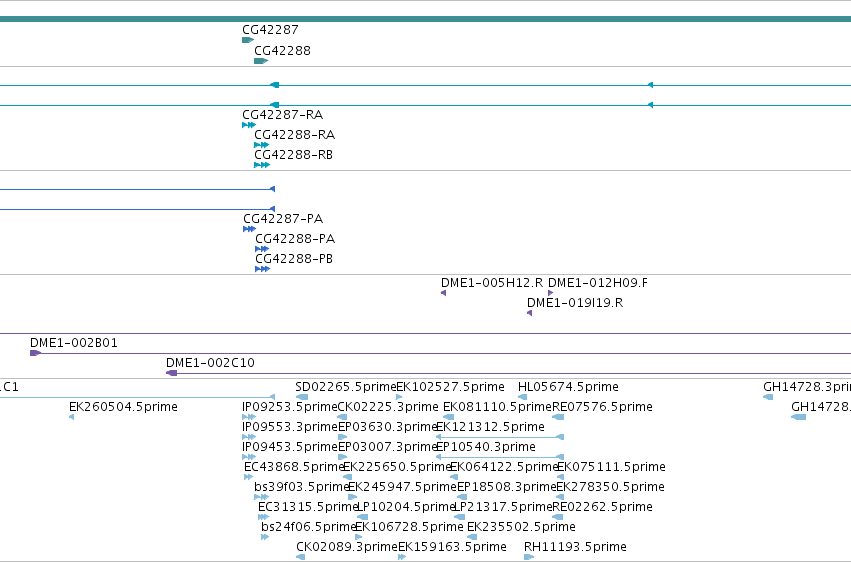The width and height of the screenshot is (851, 562).
Task: Click the EST glyph under SD02265.5prime
Action: point(301,397)
